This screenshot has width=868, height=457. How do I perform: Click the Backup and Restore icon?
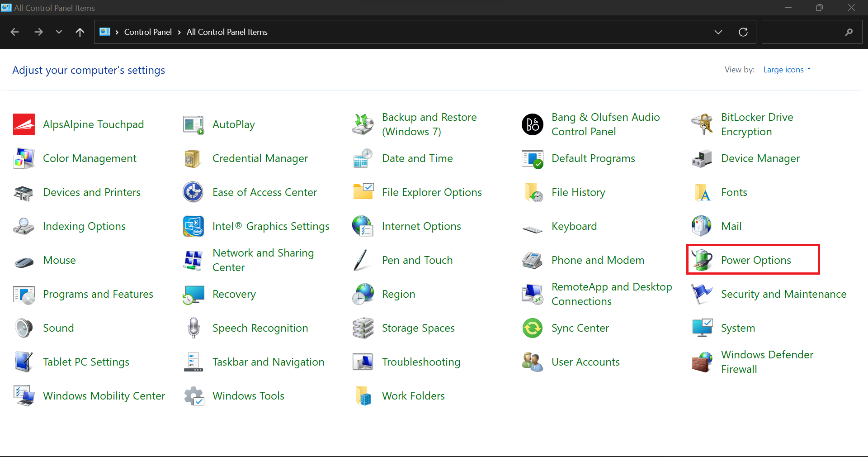pos(363,124)
